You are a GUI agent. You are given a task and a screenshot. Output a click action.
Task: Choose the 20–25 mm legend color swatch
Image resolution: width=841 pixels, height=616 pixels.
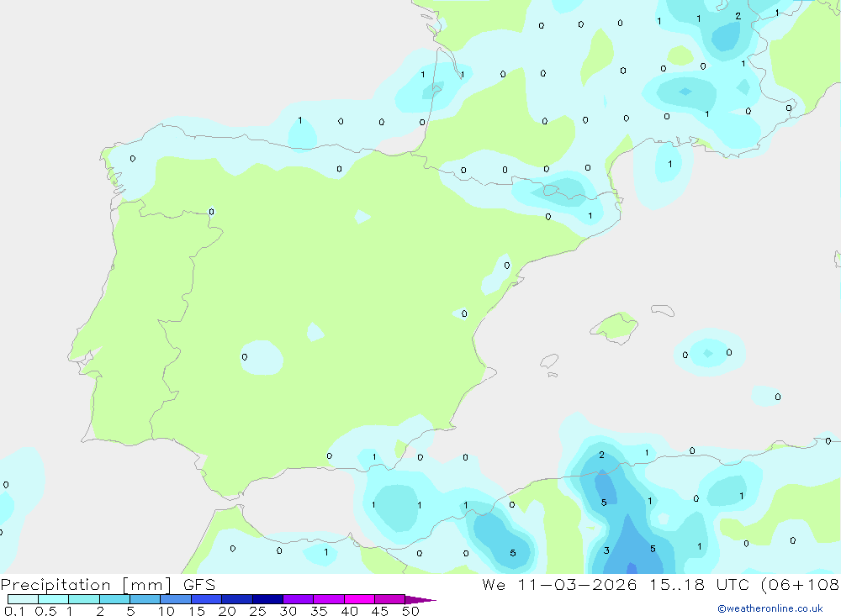click(x=237, y=599)
